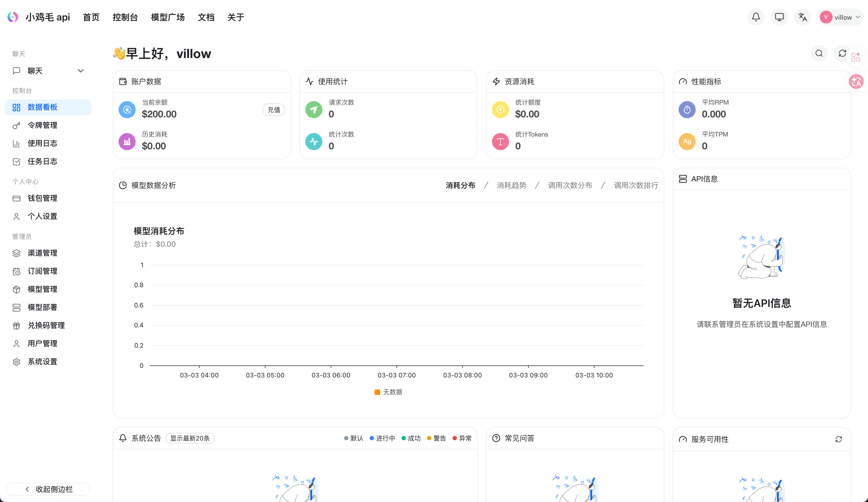This screenshot has width=868, height=502.
Task: Select 数据看板 in the sidebar
Action: pyautogui.click(x=48, y=107)
